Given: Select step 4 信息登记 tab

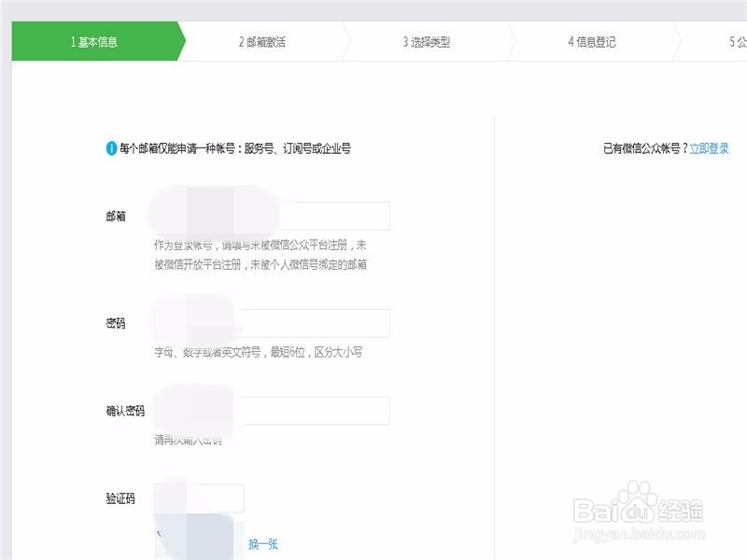Looking at the screenshot, I should point(592,42).
